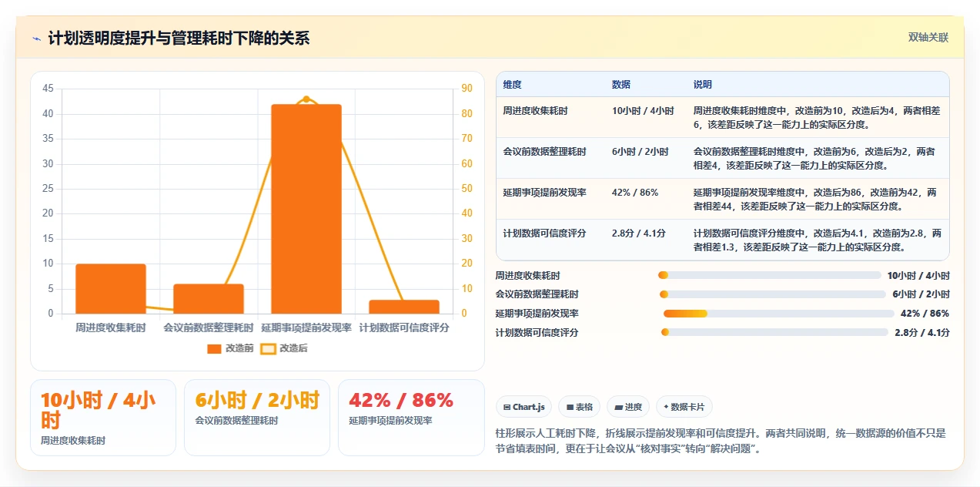Click left axis value 45
Image resolution: width=980 pixels, height=487 pixels.
click(48, 89)
